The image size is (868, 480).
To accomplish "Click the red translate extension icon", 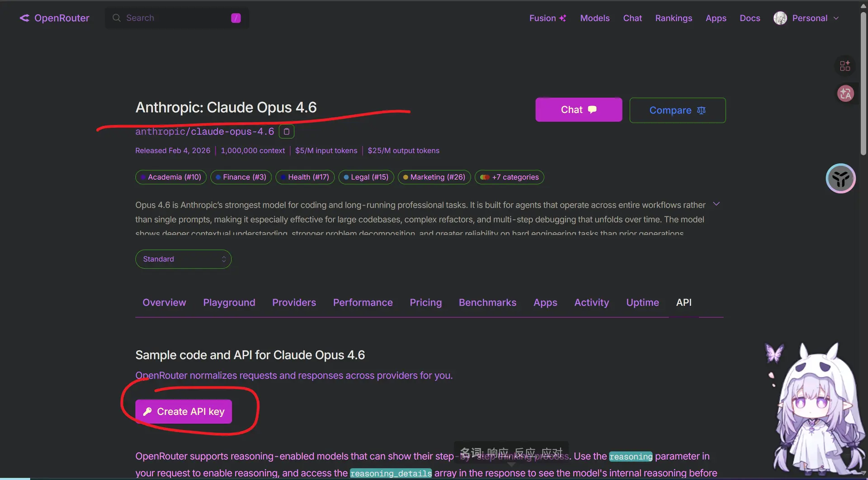I will [x=845, y=94].
